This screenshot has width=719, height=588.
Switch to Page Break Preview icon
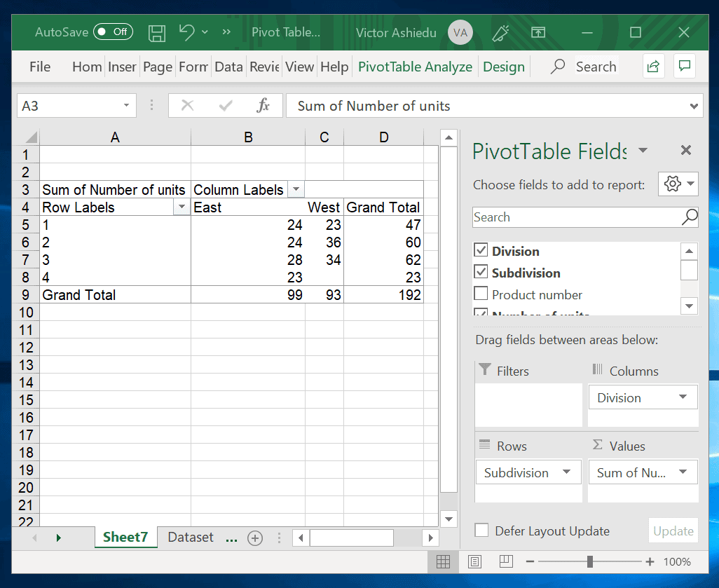(x=506, y=561)
